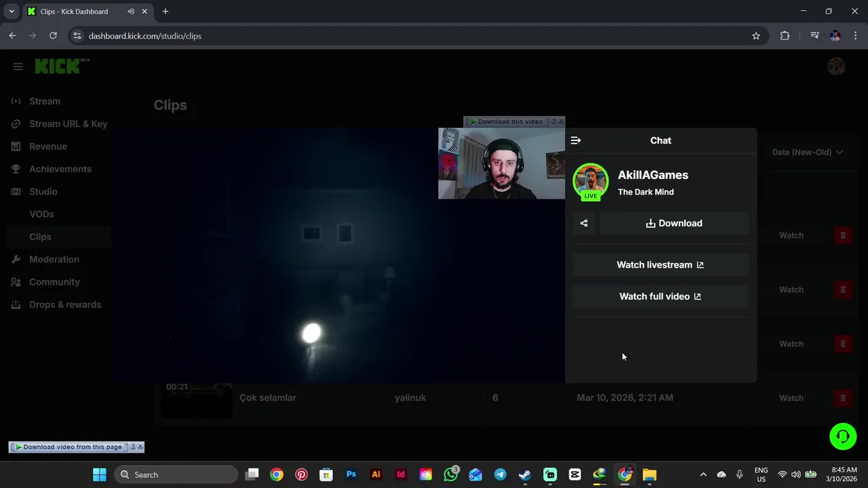View site information icon
Viewport: 868px width, 488px height.
pos(77,36)
